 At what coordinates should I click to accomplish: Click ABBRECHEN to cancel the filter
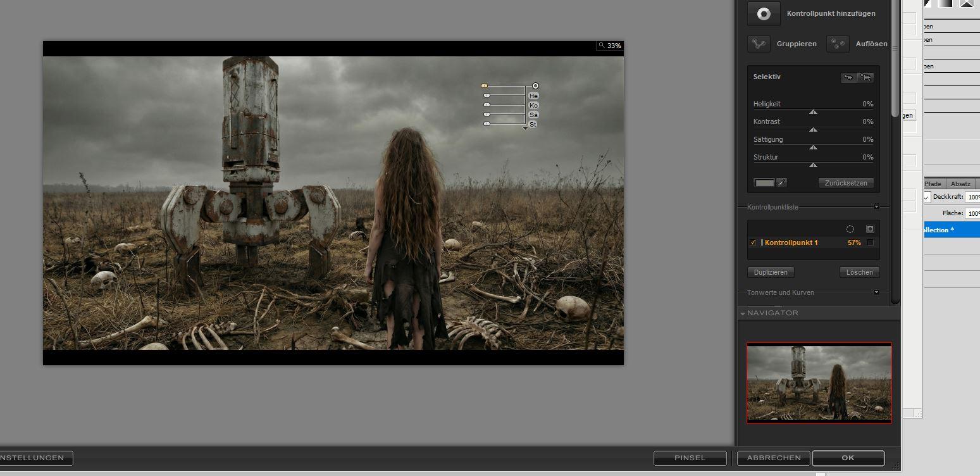774,458
